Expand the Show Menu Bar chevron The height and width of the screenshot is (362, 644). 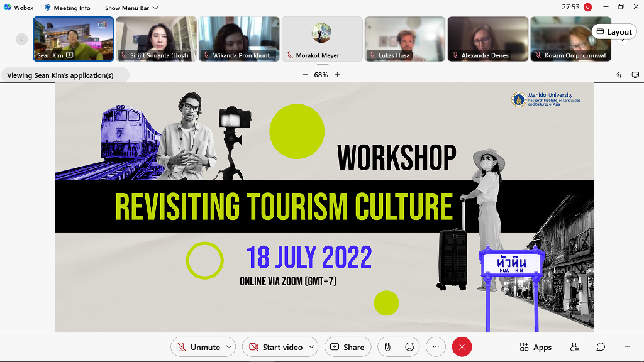[155, 8]
